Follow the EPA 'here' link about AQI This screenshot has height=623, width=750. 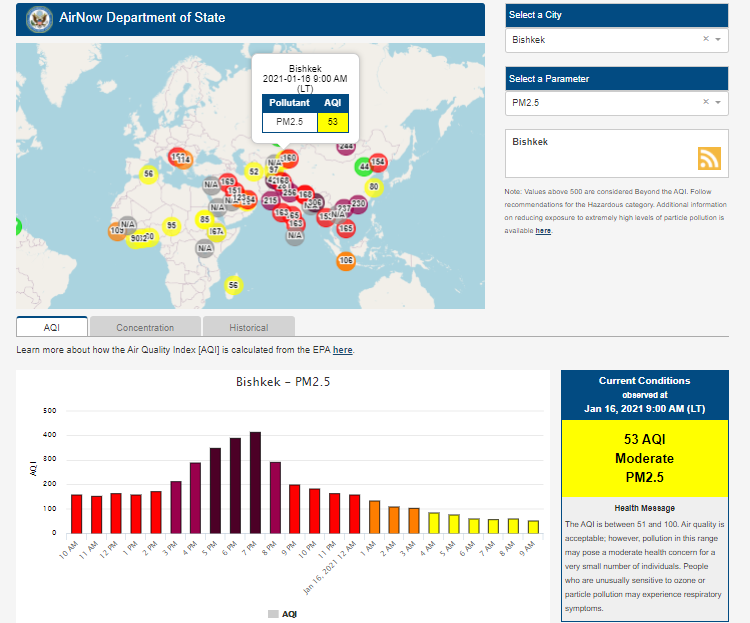point(342,350)
